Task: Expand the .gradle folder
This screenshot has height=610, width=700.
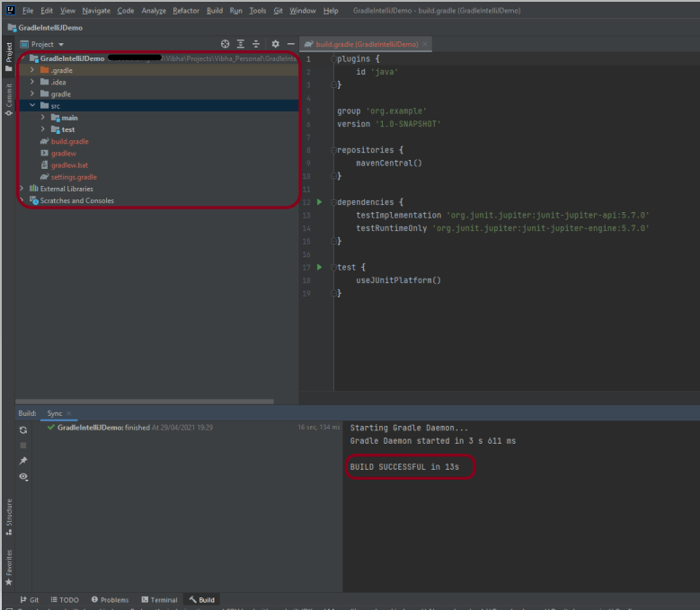Action: pos(32,70)
